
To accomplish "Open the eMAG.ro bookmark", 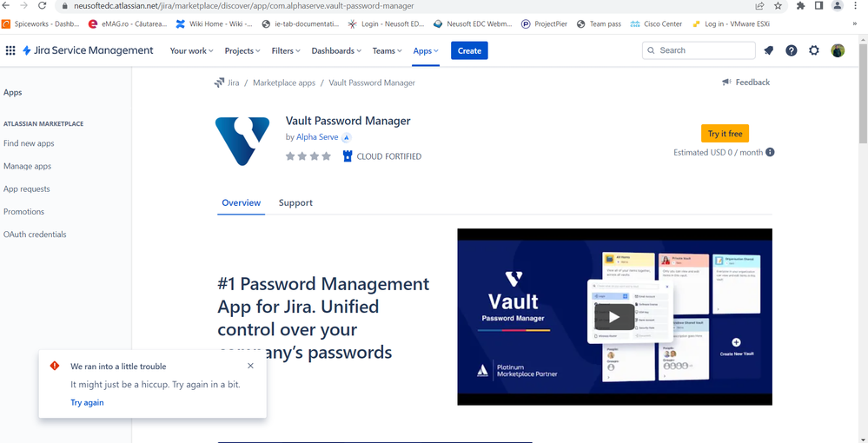I will 128,23.
